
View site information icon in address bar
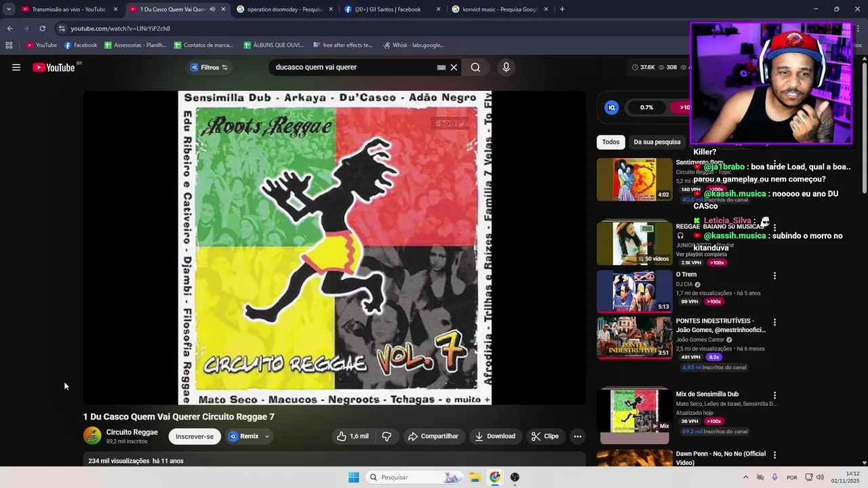click(x=62, y=28)
